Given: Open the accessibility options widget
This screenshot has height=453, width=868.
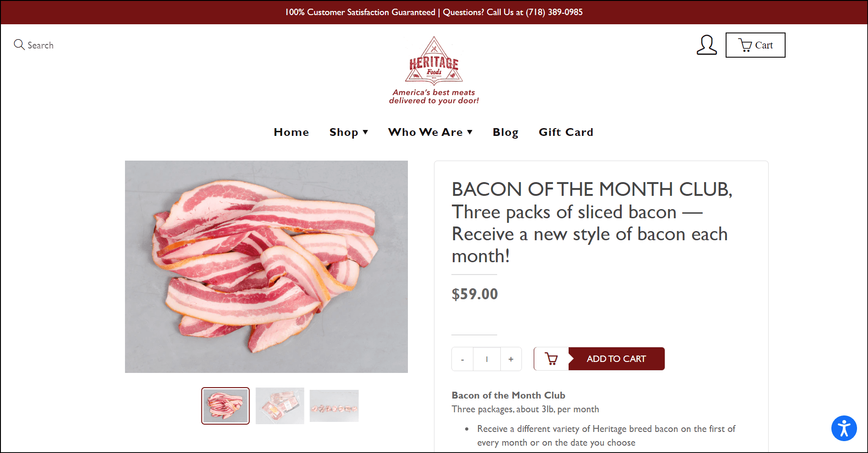Looking at the screenshot, I should (x=844, y=428).
